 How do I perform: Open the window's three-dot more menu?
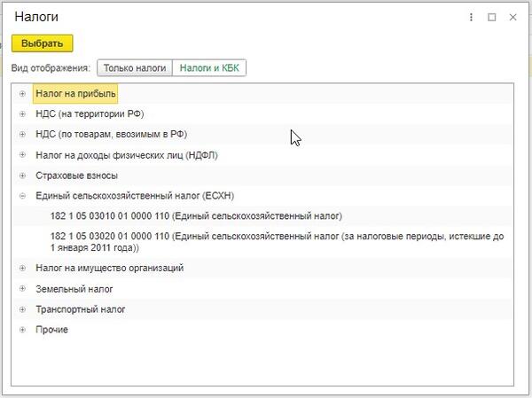point(471,17)
